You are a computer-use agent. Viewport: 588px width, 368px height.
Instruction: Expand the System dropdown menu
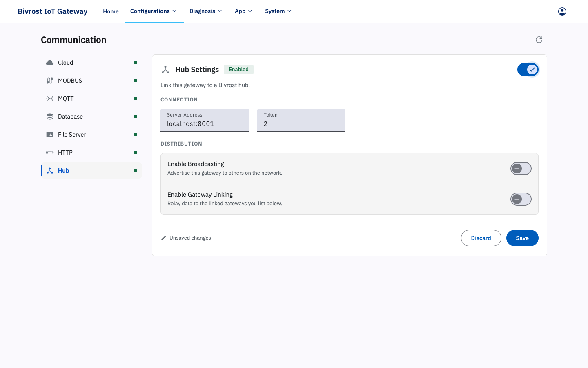[x=278, y=11]
